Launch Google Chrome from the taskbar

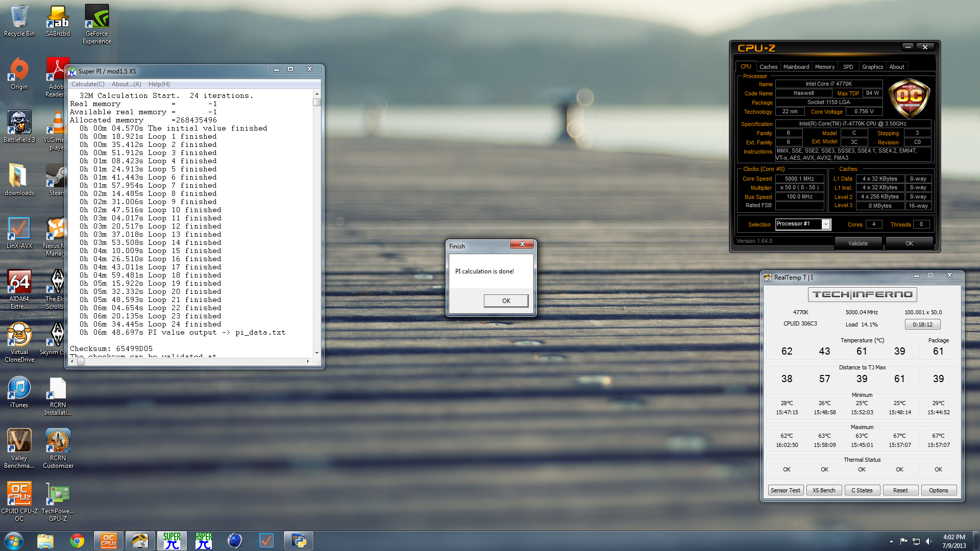click(x=77, y=541)
